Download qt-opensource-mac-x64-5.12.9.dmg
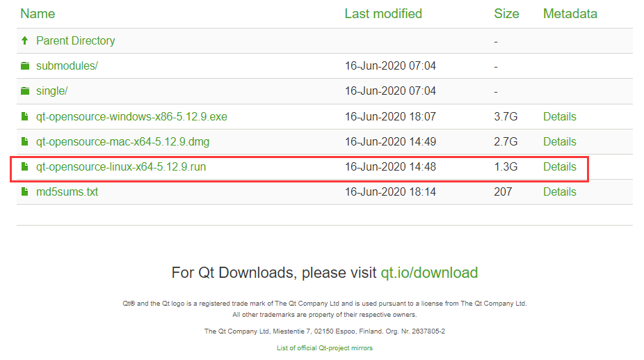 click(122, 142)
